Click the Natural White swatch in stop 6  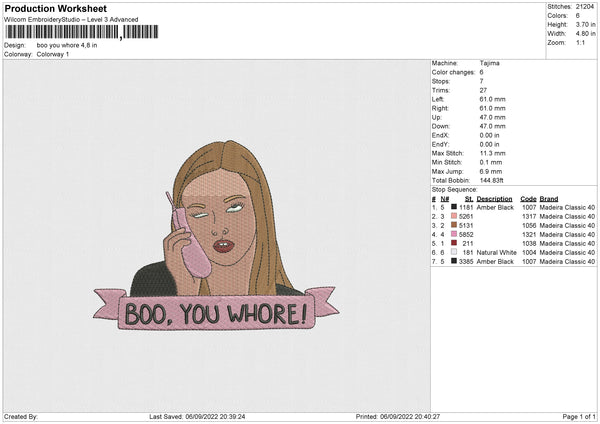[x=454, y=252]
